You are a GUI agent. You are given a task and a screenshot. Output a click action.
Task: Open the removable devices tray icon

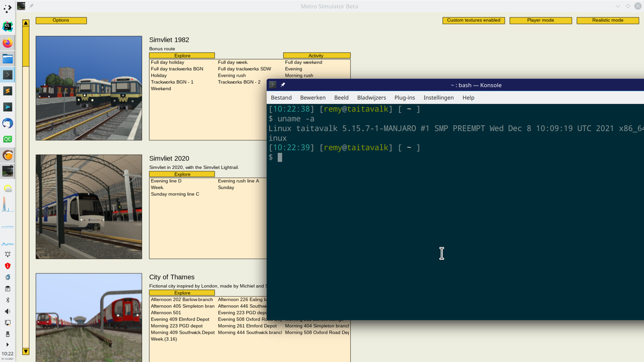coord(8,334)
